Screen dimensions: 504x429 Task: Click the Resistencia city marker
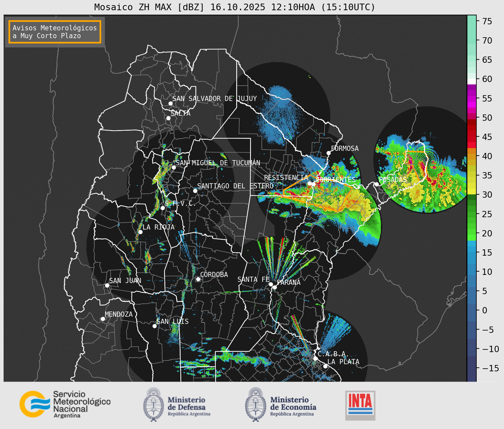(x=310, y=183)
